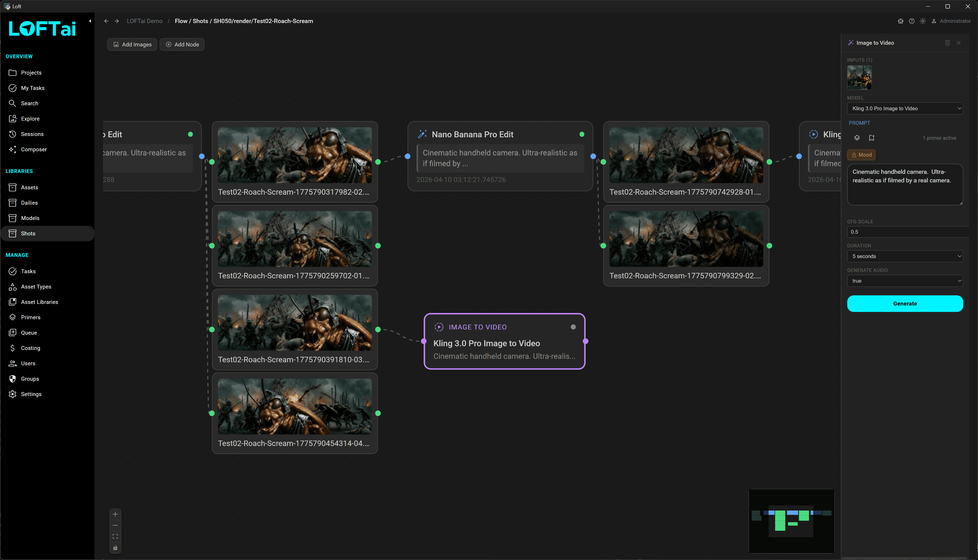Image resolution: width=978 pixels, height=560 pixels.
Task: Open Composer in the sidebar
Action: click(x=34, y=149)
